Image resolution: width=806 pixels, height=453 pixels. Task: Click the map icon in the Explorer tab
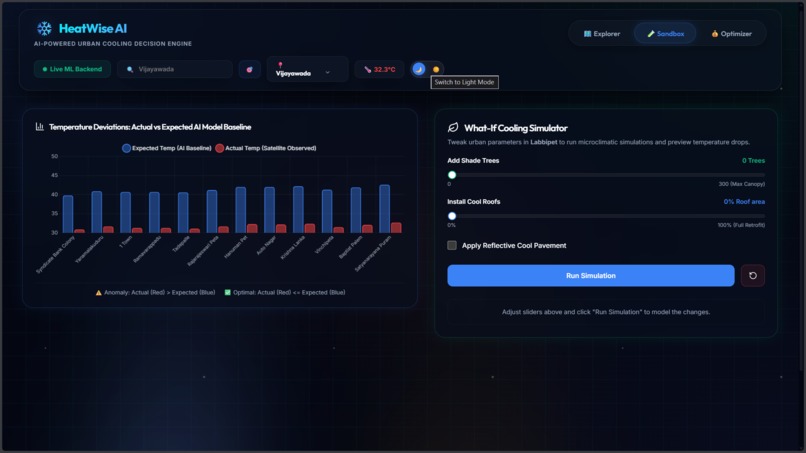(587, 34)
